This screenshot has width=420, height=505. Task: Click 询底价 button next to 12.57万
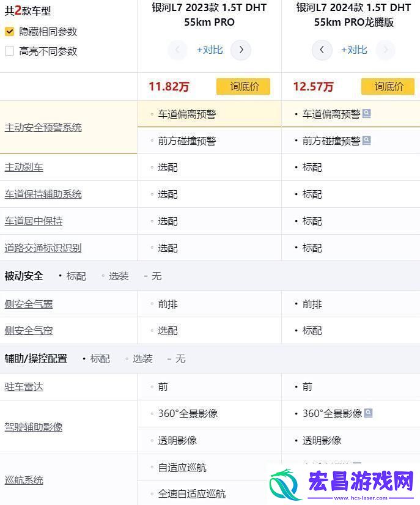coord(388,86)
